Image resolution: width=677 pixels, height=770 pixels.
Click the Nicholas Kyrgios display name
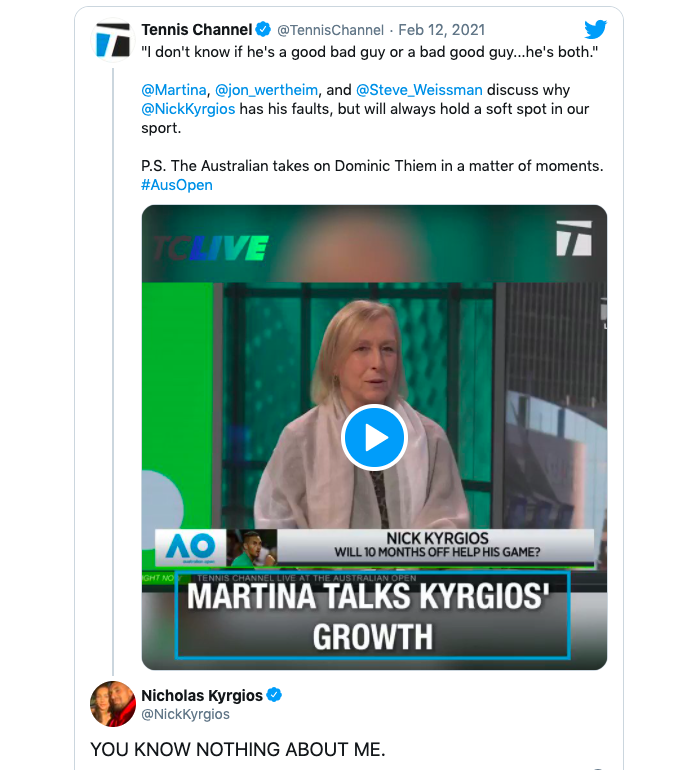click(201, 695)
